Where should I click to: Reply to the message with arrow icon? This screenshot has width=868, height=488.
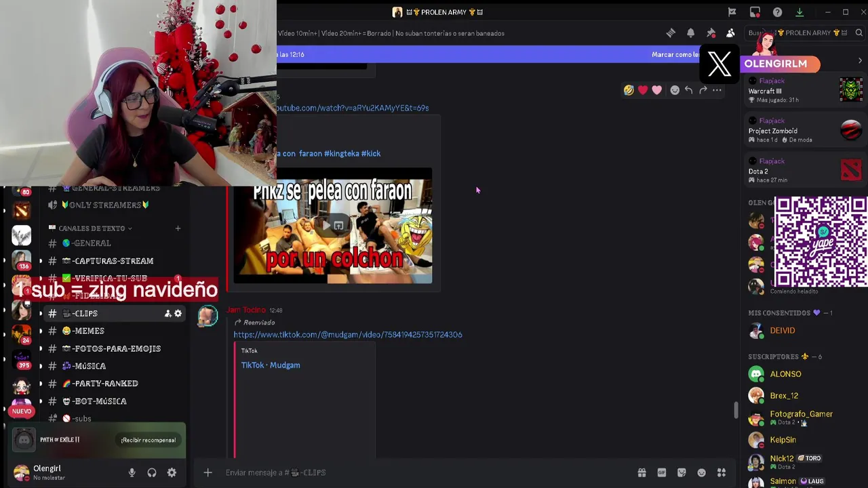688,90
